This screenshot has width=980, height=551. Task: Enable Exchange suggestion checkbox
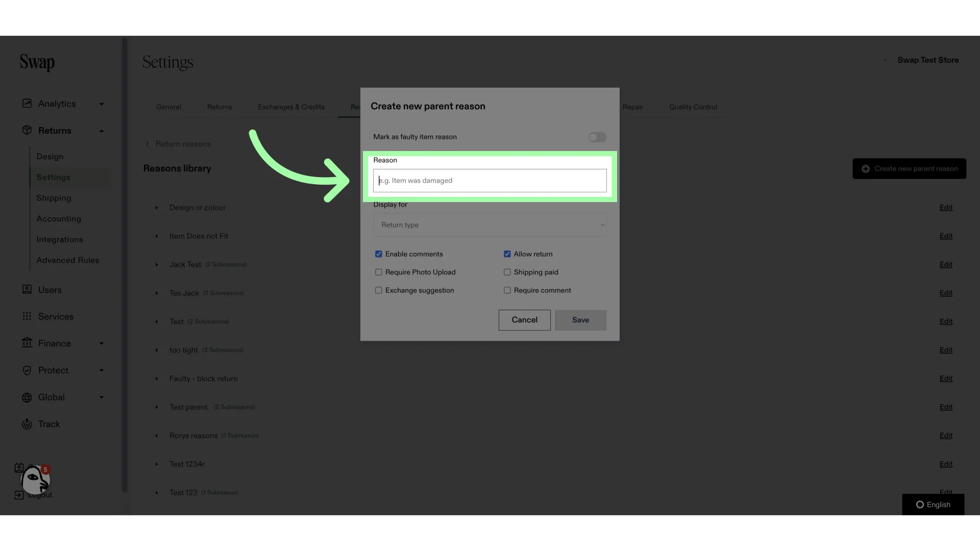[x=379, y=290]
